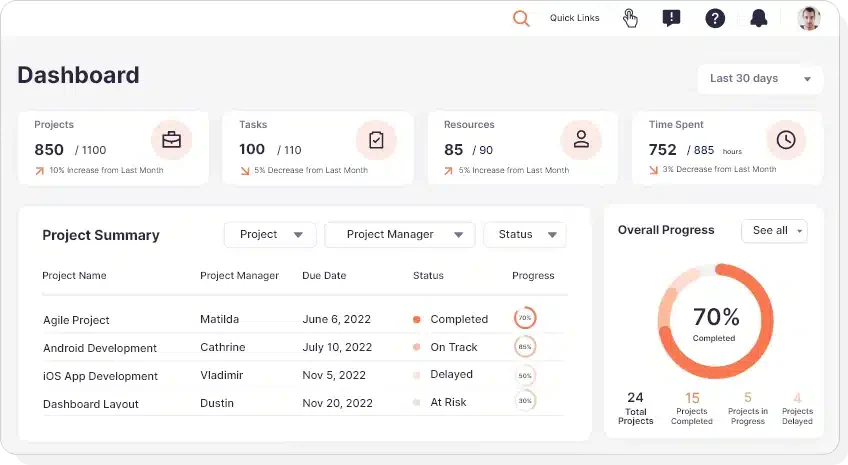848x465 pixels.
Task: Open the Status filter dropdown
Action: 525,235
